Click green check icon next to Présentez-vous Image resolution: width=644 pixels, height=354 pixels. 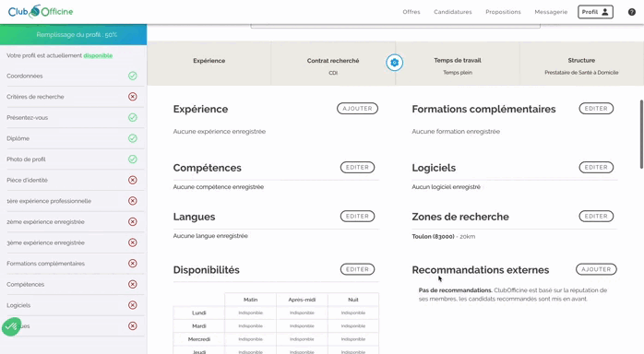tap(133, 118)
